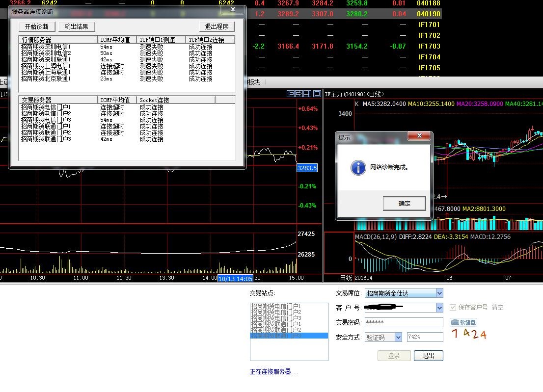
Task: Select 招商期货电信门户1 in trading site list
Action: point(276,306)
